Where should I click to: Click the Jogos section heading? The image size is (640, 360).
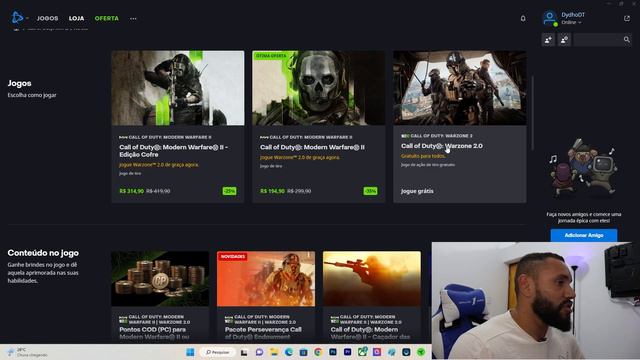[x=19, y=83]
